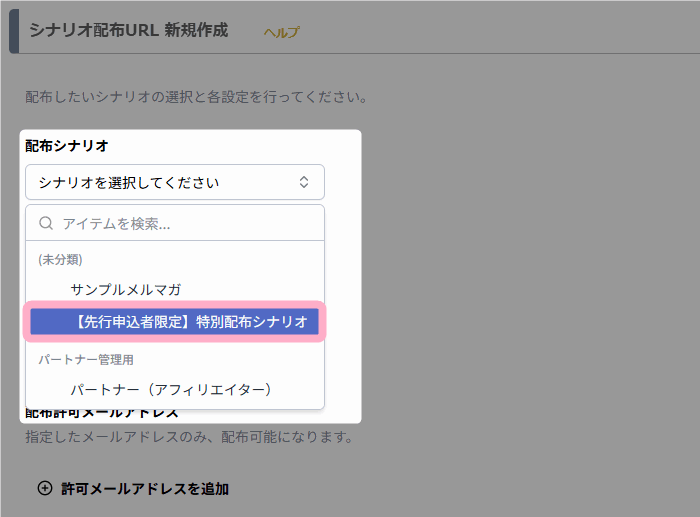The image size is (700, 517).
Task: Click the パートナー管理用 group header
Action: click(x=86, y=359)
